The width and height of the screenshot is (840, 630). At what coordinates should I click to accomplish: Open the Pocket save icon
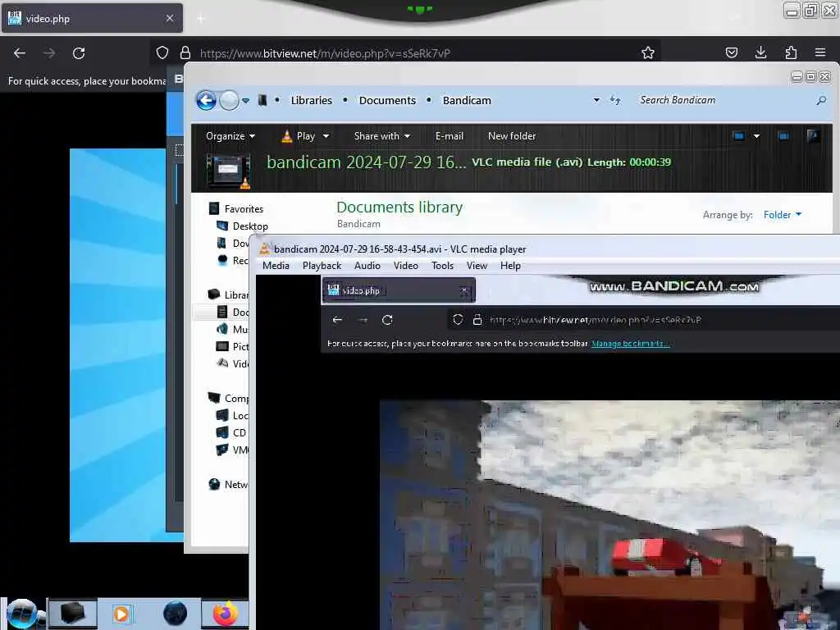click(x=731, y=52)
